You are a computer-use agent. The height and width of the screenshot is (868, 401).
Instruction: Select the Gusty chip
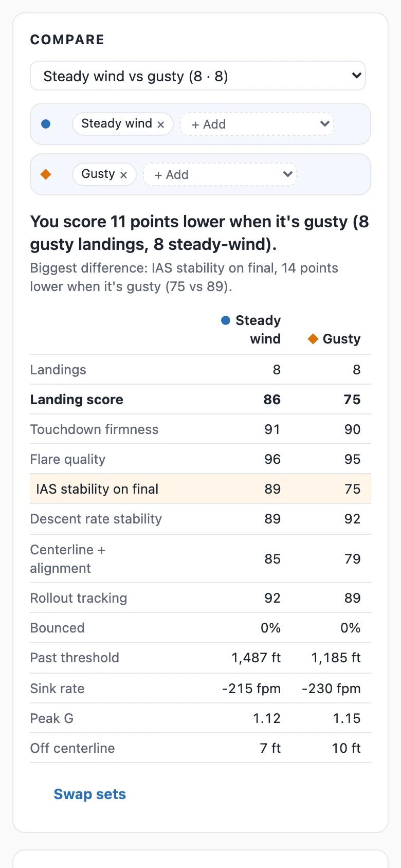tap(104, 174)
